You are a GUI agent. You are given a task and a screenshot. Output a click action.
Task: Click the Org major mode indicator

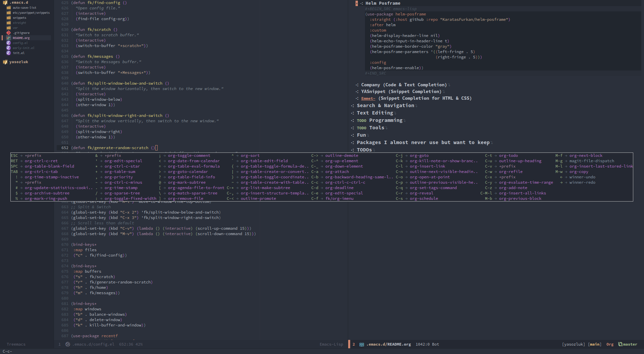pos(610,344)
